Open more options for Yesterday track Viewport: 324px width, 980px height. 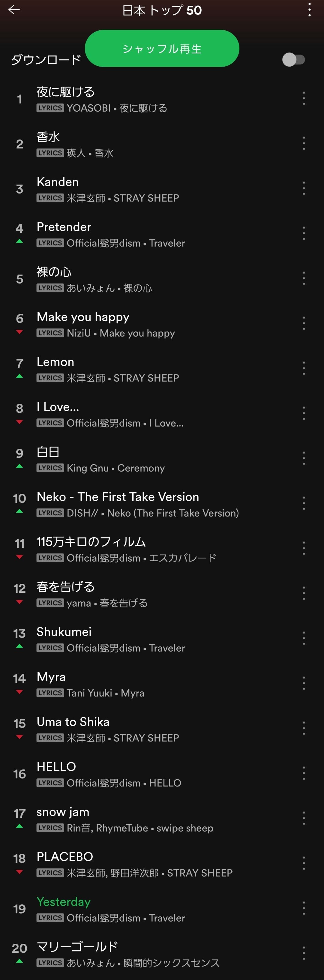click(x=304, y=909)
